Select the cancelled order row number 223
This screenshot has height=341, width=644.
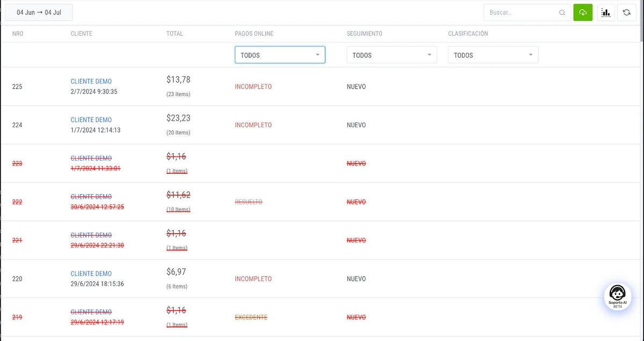coord(17,164)
